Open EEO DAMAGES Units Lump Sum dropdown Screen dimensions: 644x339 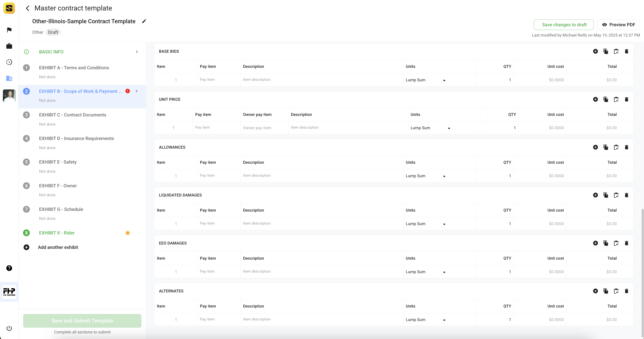point(425,272)
